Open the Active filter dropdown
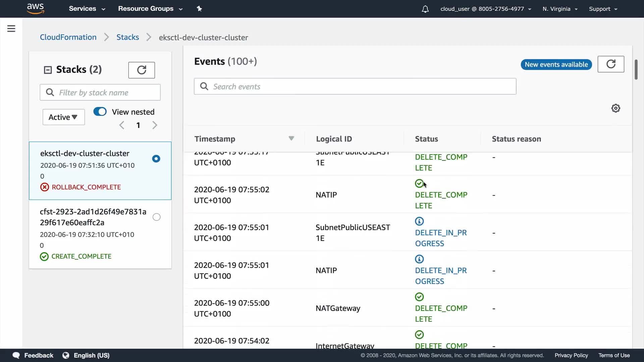Image resolution: width=644 pixels, height=362 pixels. pyautogui.click(x=63, y=117)
